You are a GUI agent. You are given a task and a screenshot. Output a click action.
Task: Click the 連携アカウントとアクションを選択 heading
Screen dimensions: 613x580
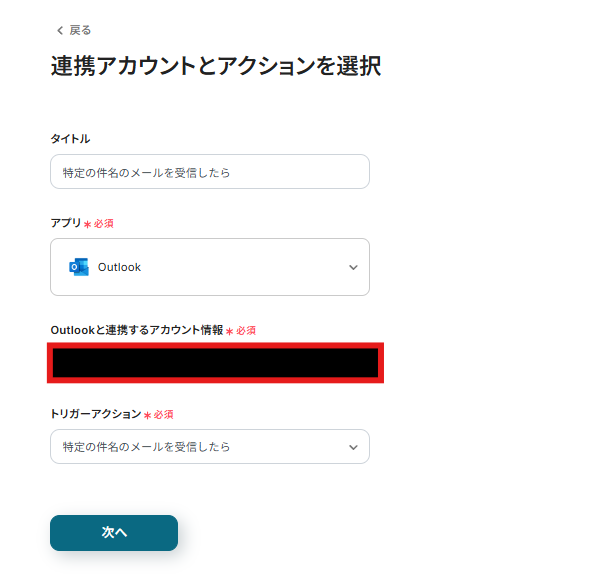click(x=215, y=67)
